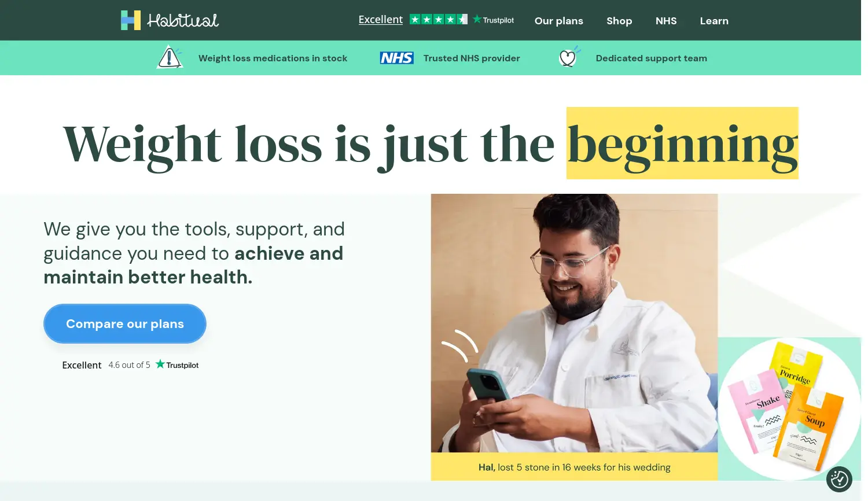
Task: Click the 4.6 out of 5 rating
Action: 129,365
